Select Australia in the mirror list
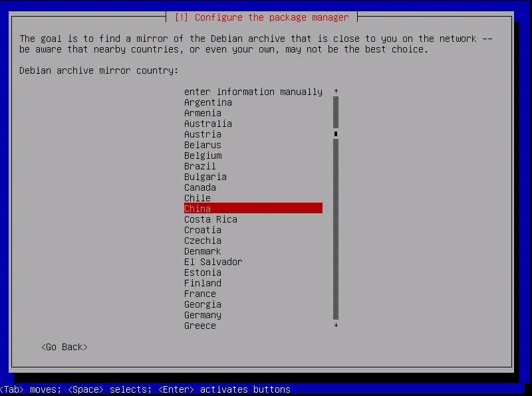The height and width of the screenshot is (396, 532). click(x=253, y=124)
